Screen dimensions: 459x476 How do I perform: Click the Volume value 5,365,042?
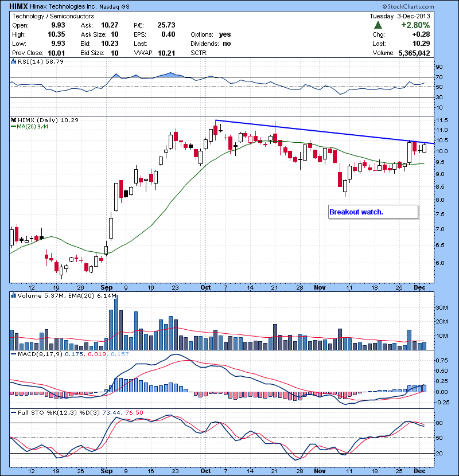tap(414, 53)
